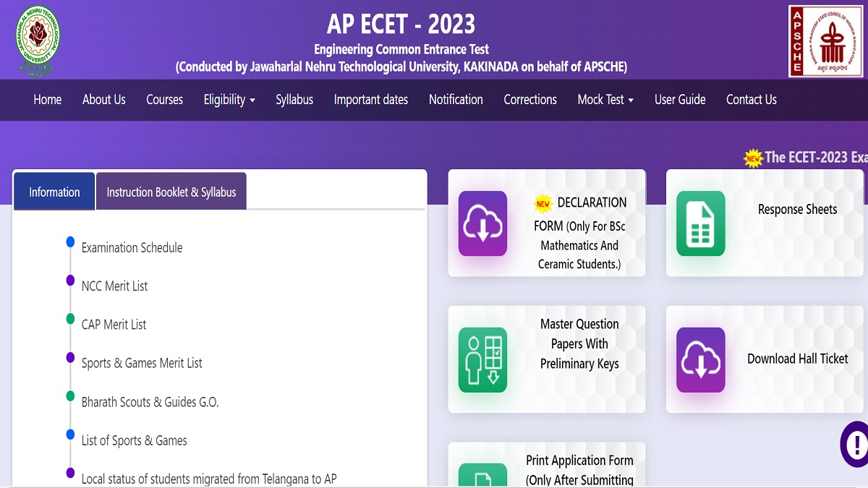This screenshot has height=488, width=868.
Task: Click the Download Hall Ticket label
Action: (x=797, y=359)
